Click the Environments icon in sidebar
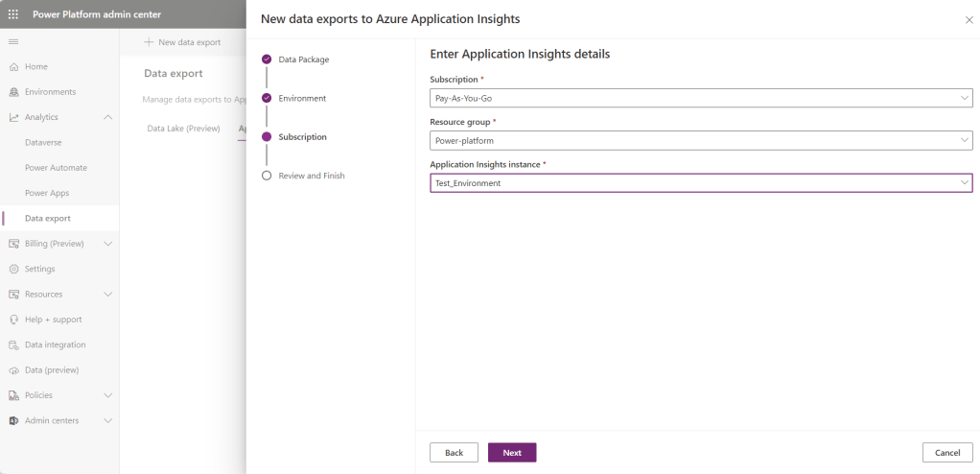Image resolution: width=980 pixels, height=474 pixels. [13, 92]
